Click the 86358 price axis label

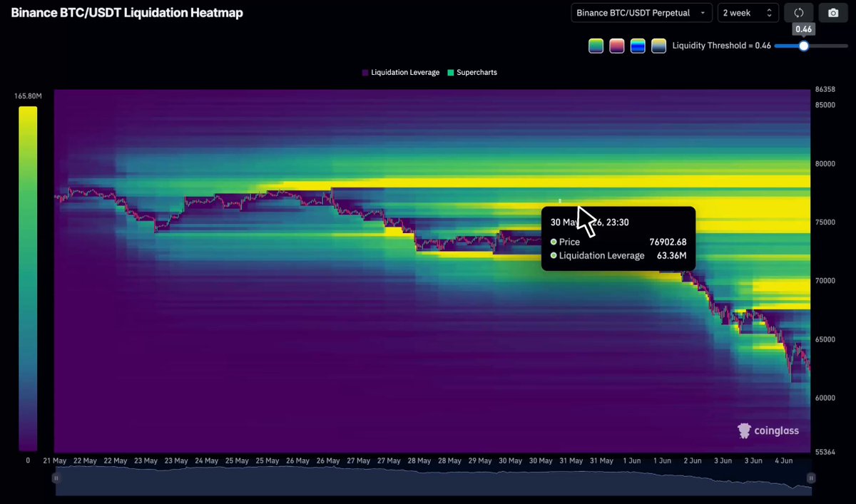[x=824, y=90]
